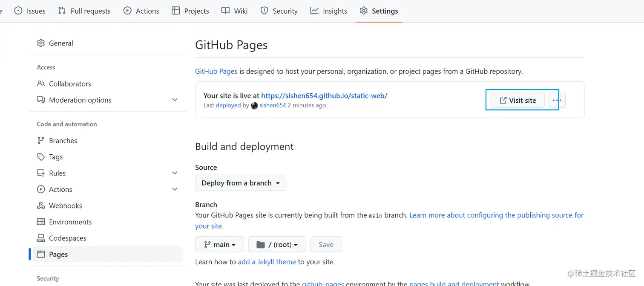Go to the Wiki tab
The height and width of the screenshot is (286, 644).
pyautogui.click(x=234, y=11)
